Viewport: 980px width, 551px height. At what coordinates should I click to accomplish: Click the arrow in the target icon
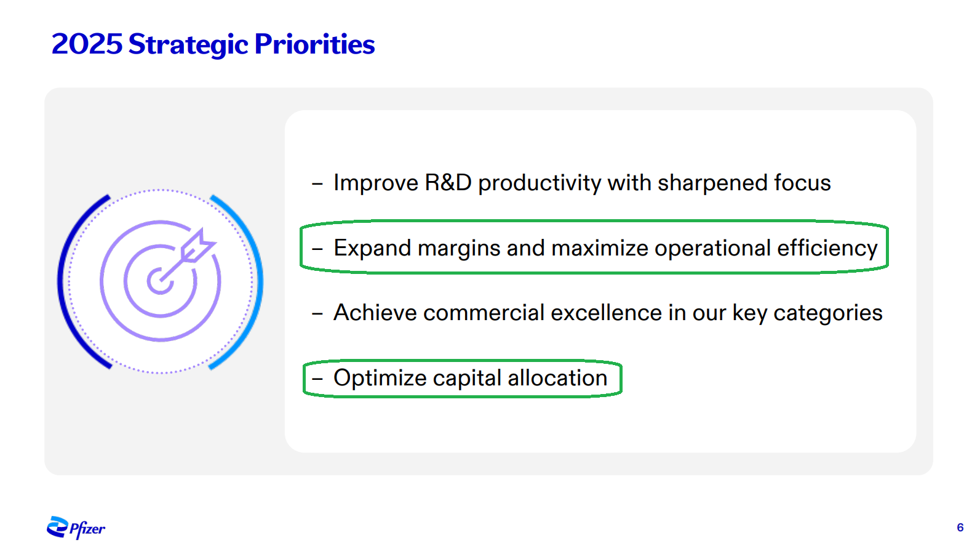coord(196,248)
